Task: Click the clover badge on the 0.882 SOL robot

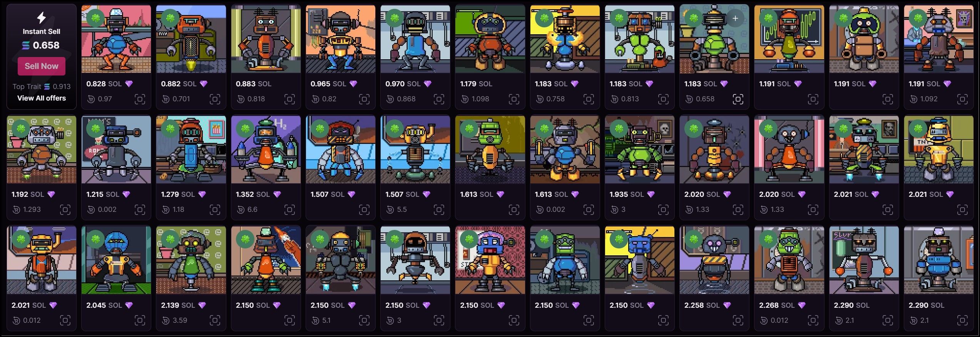Action: tap(170, 18)
